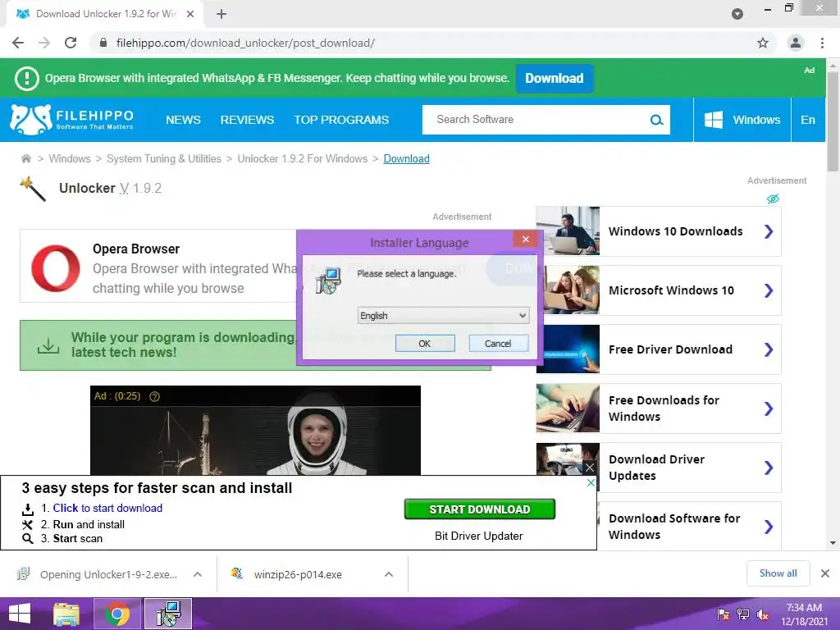Click the Download breadcrumb link
Viewport: 840px width, 630px height.
pyautogui.click(x=407, y=158)
